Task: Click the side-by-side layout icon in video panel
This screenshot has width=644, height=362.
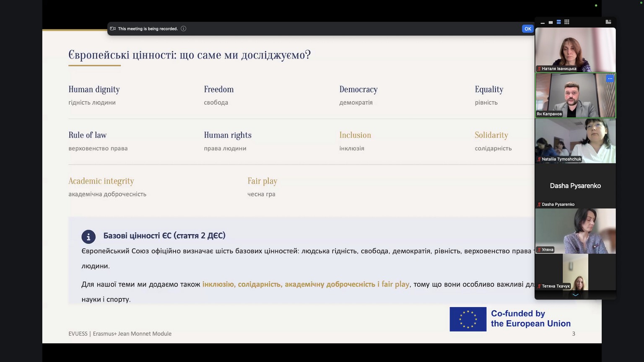Action: click(x=608, y=22)
